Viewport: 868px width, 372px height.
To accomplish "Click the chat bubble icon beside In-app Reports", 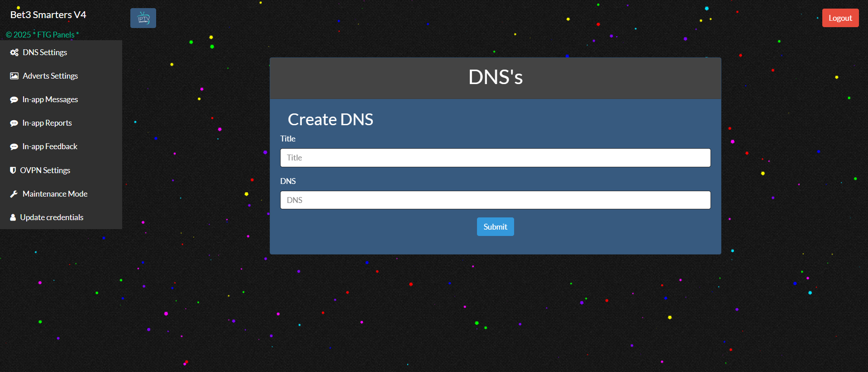I will point(14,123).
